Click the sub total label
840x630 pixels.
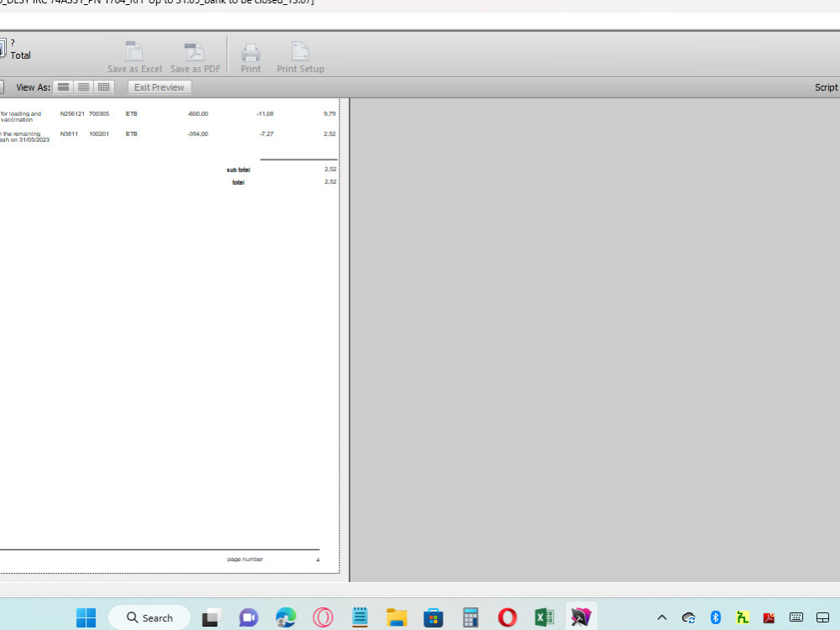pyautogui.click(x=239, y=170)
